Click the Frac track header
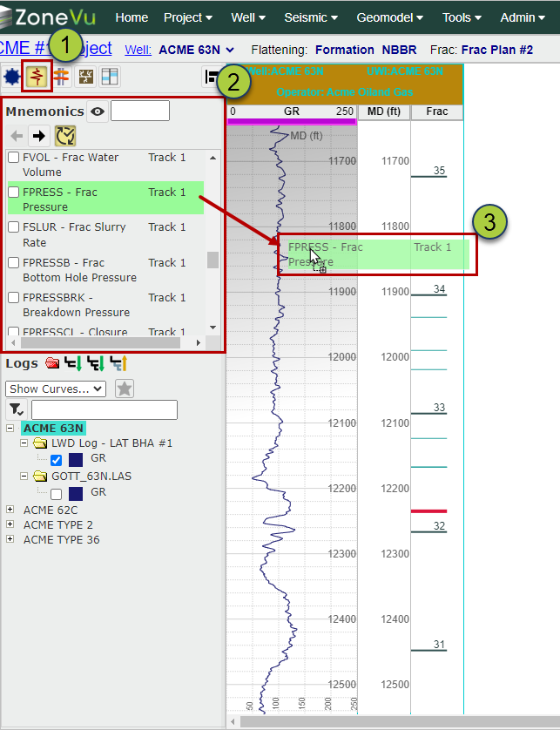The height and width of the screenshot is (730, 560). (437, 112)
